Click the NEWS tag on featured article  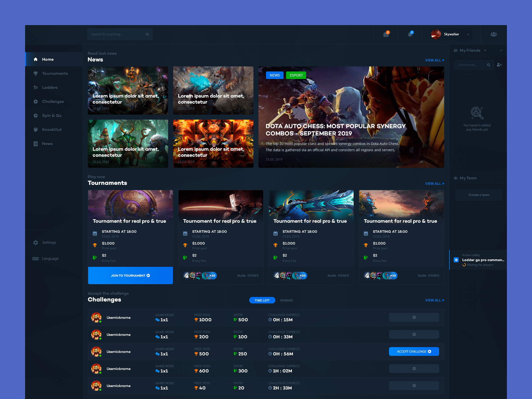(x=275, y=75)
